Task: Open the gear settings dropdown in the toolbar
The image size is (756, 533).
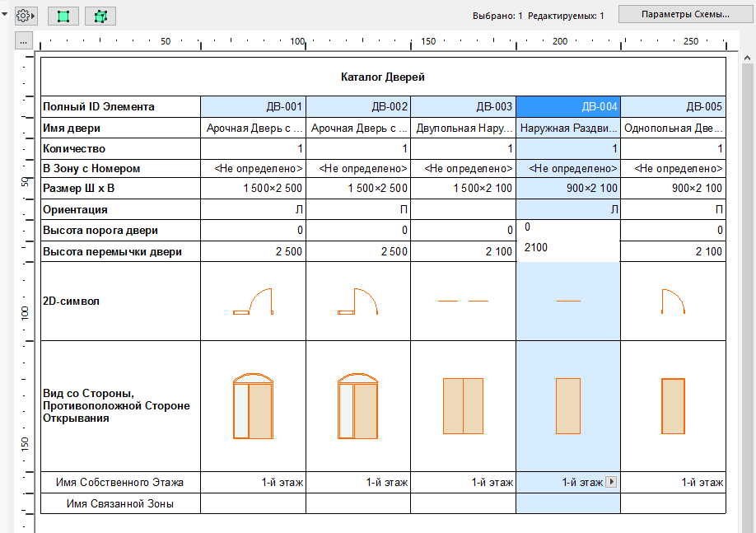Action: tap(26, 16)
